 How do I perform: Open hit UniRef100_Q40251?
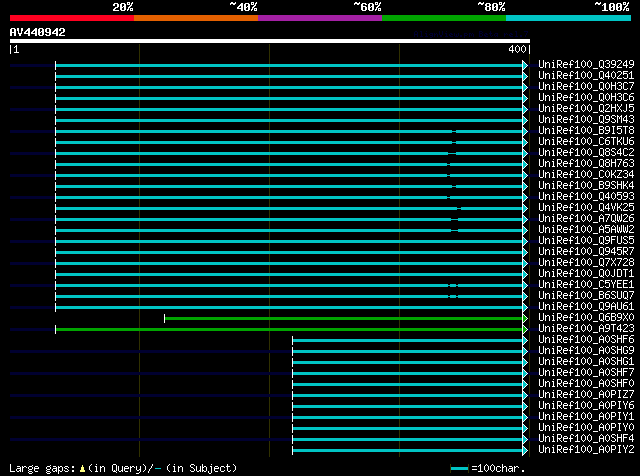pos(586,75)
